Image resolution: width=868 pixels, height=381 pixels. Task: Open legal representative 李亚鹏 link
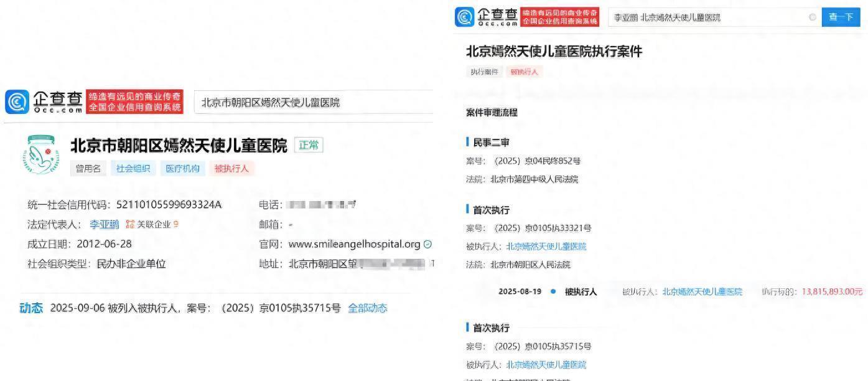tap(105, 225)
